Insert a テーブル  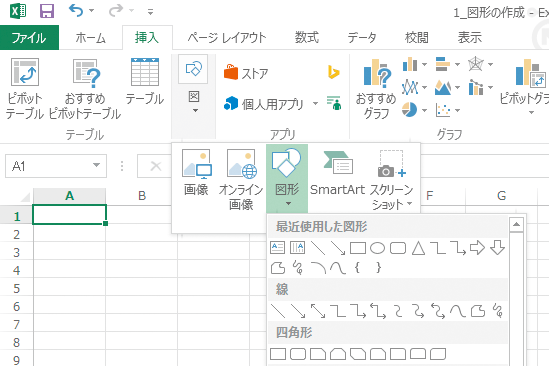(x=145, y=82)
